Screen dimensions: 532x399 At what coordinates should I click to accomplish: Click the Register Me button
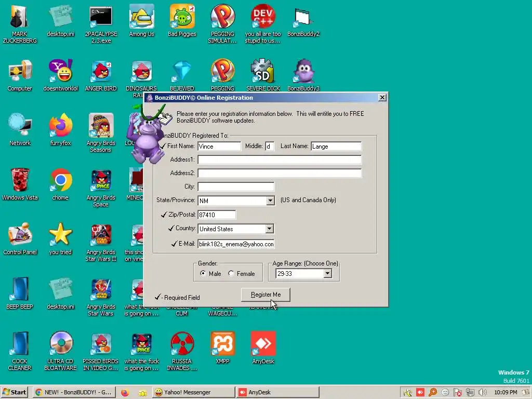[265, 295]
